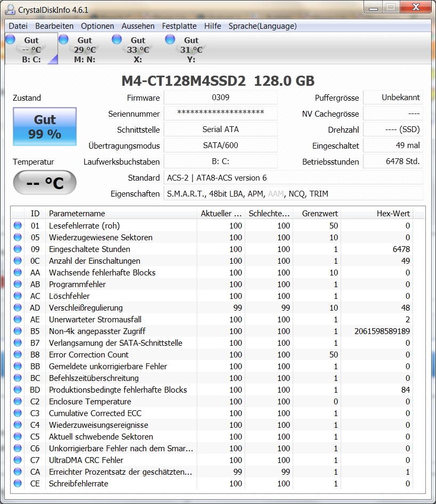Click the status icon of Unerwarteter Stromausfall

(18, 319)
